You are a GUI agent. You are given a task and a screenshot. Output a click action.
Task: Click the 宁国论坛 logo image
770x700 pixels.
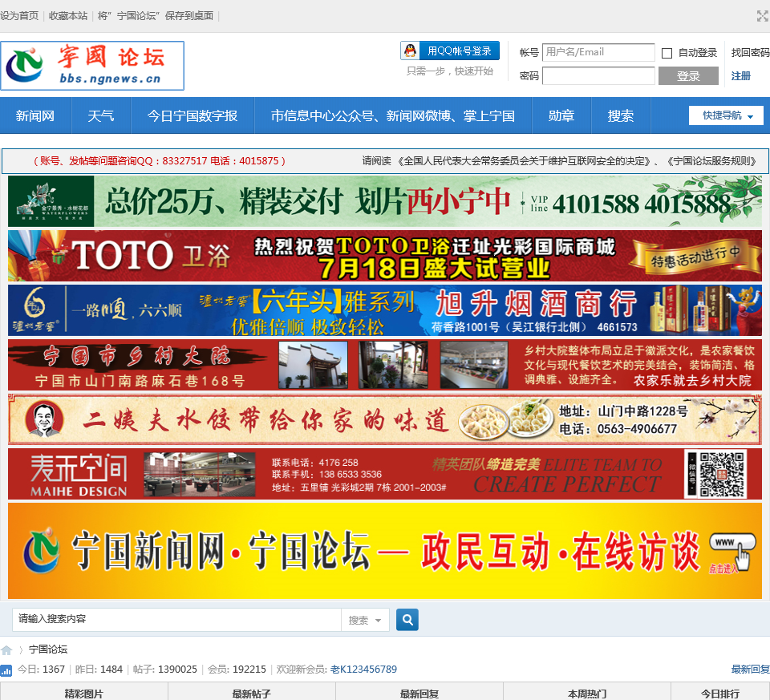[92, 66]
